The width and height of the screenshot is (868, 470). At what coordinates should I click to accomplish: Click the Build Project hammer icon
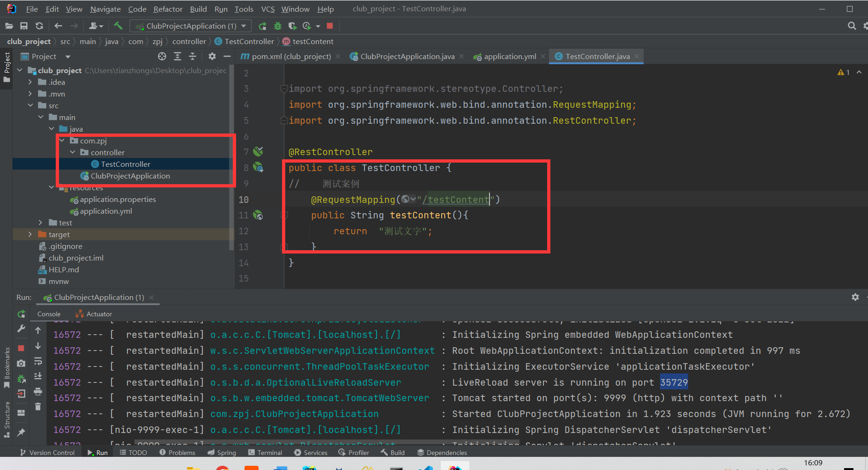point(118,26)
